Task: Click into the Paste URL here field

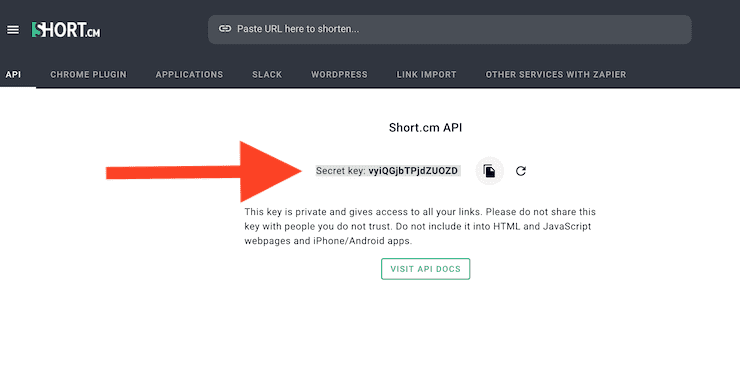Action: (x=450, y=29)
